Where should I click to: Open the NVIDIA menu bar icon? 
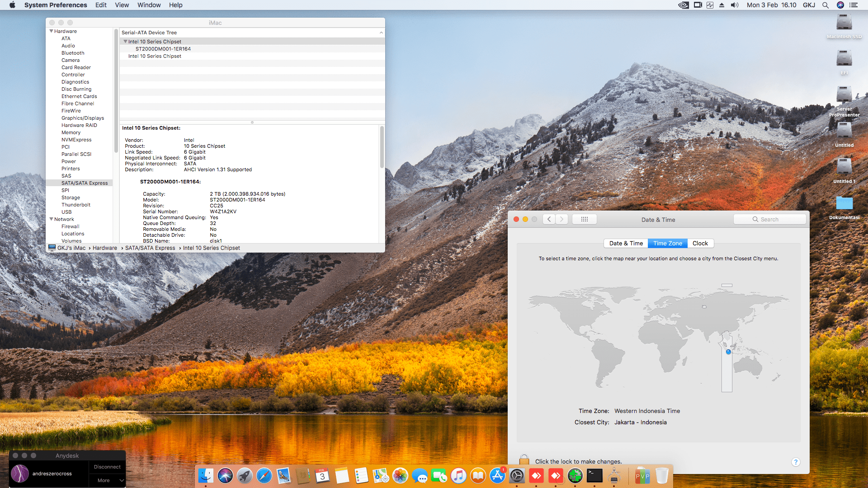click(x=684, y=5)
